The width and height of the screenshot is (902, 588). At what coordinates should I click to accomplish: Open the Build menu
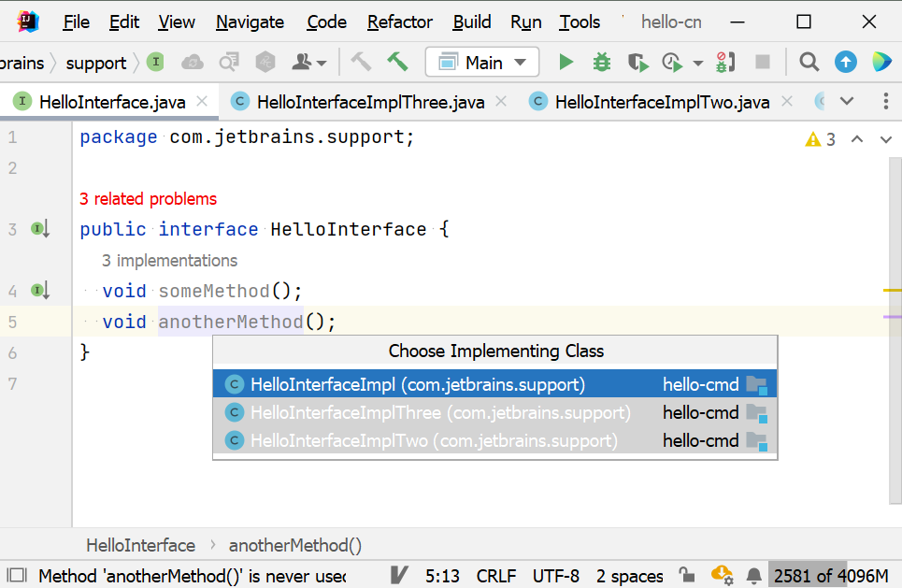(472, 22)
